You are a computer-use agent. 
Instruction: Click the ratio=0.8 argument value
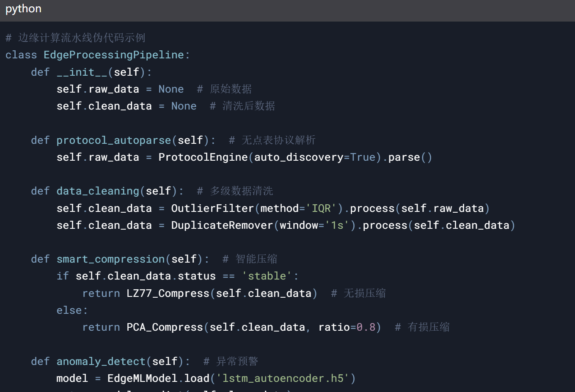(x=347, y=327)
